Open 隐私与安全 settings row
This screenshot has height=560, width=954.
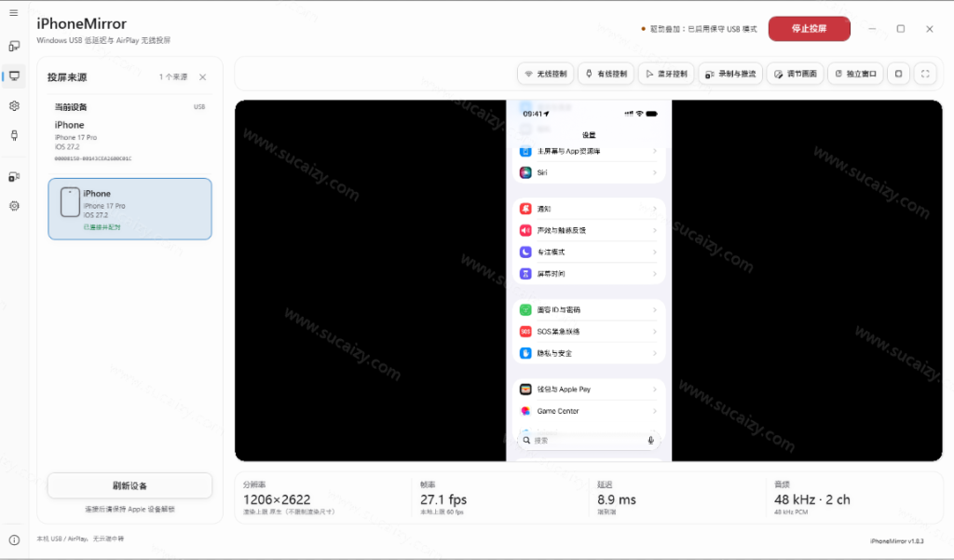coord(589,353)
